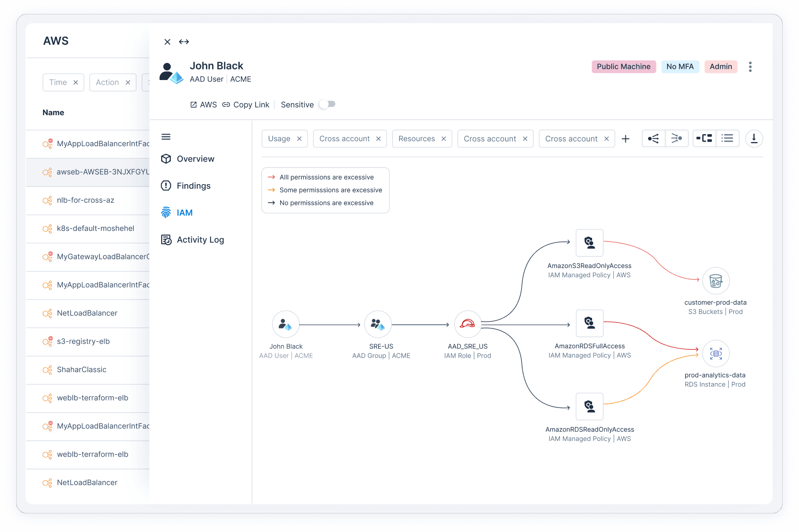Remove the Resources filter chip

(x=443, y=139)
